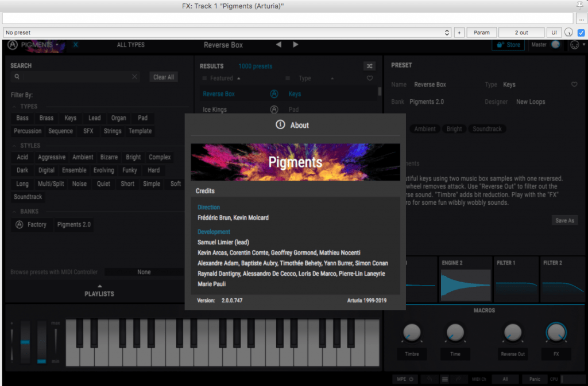Click the About info icon

pos(280,124)
